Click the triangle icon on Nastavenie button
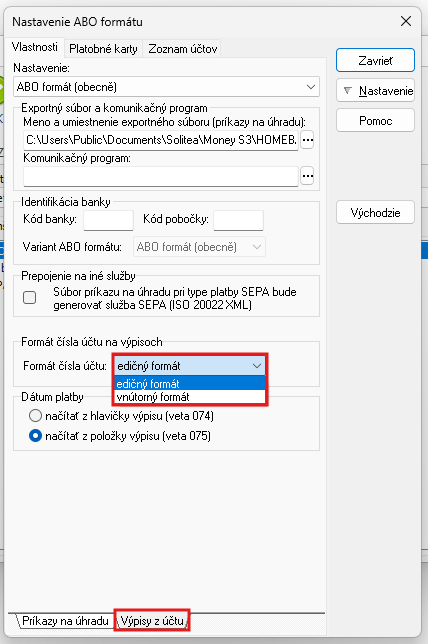 (x=348, y=90)
